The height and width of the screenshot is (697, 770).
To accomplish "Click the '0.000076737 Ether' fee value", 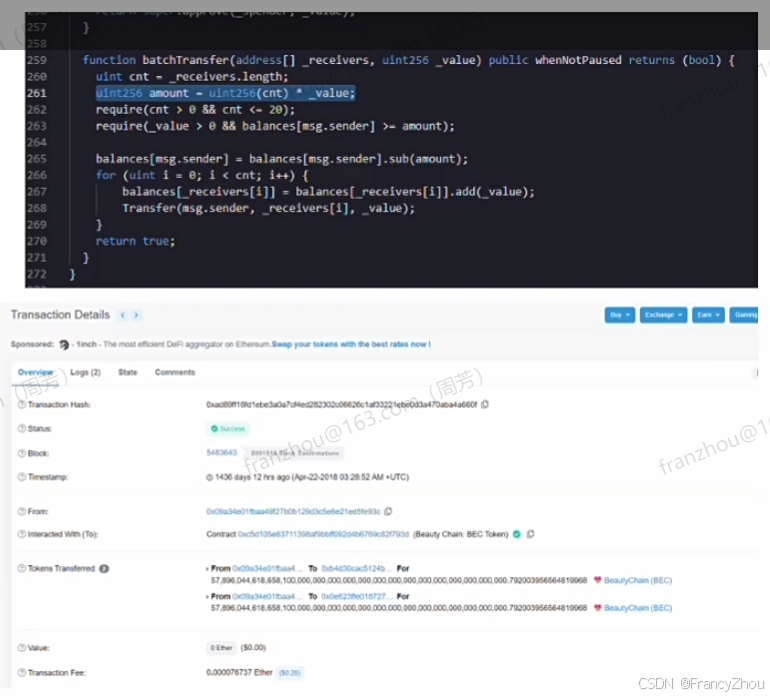I will pos(239,672).
